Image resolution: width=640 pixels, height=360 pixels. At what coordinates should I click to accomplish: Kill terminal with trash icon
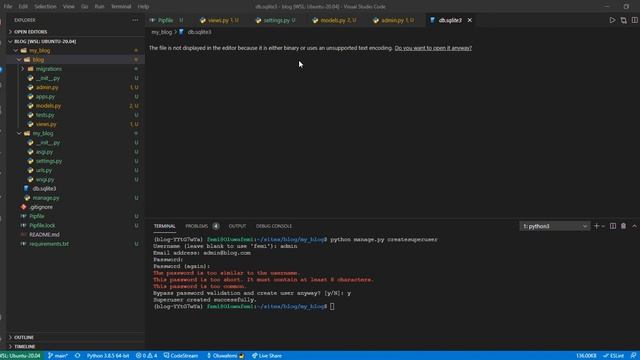pyautogui.click(x=623, y=226)
